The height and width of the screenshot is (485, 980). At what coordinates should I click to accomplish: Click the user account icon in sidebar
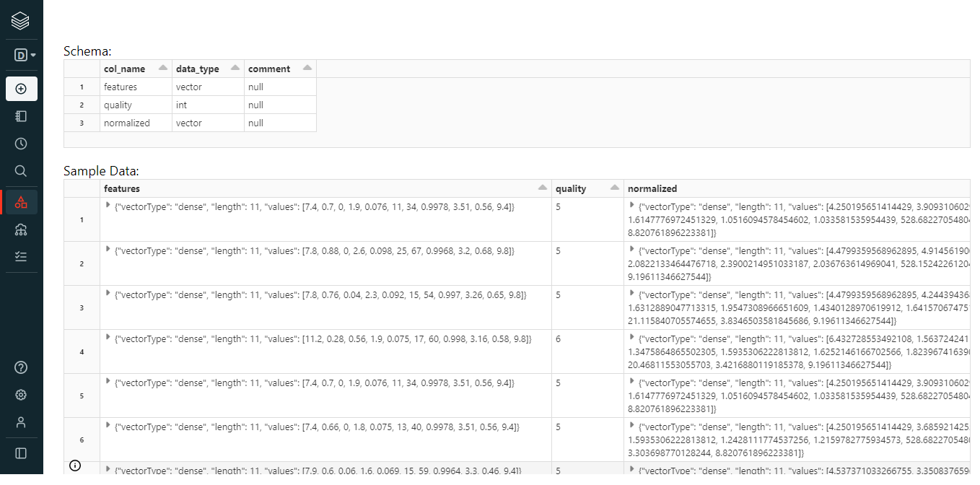[21, 422]
